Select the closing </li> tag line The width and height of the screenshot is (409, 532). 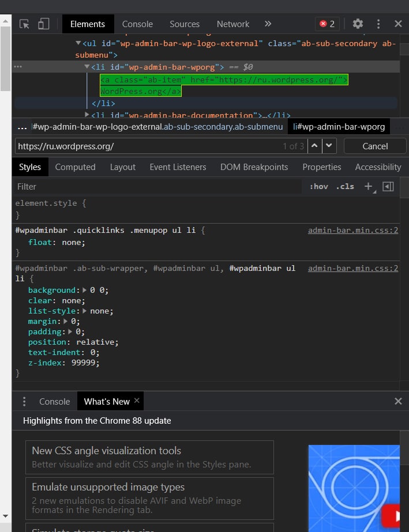104,103
